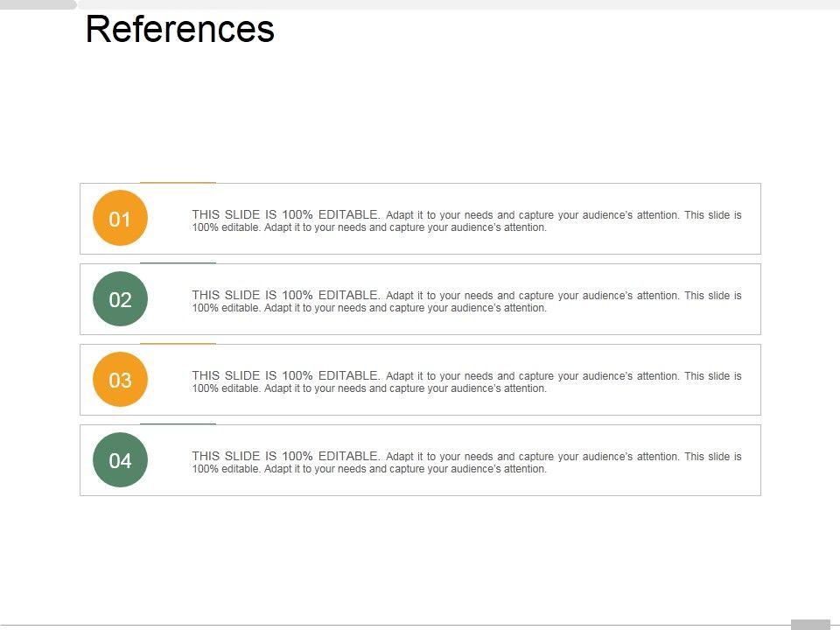Click the light gray bar along the top
The image size is (840, 630).
coord(455,4)
